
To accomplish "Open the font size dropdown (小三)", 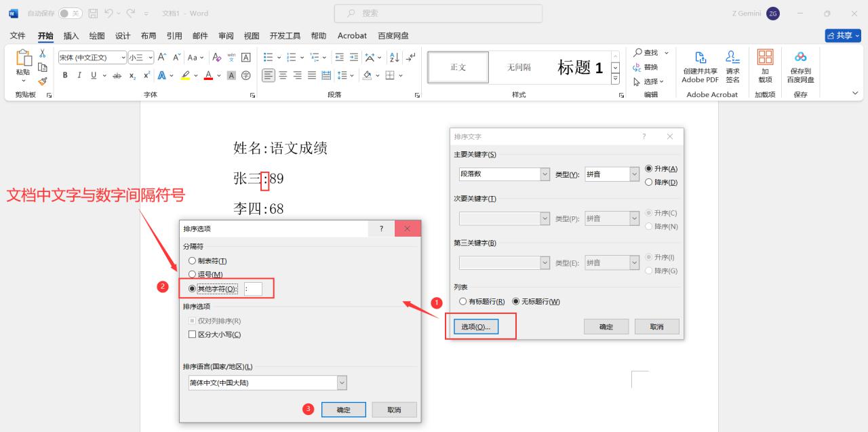I will coord(151,58).
